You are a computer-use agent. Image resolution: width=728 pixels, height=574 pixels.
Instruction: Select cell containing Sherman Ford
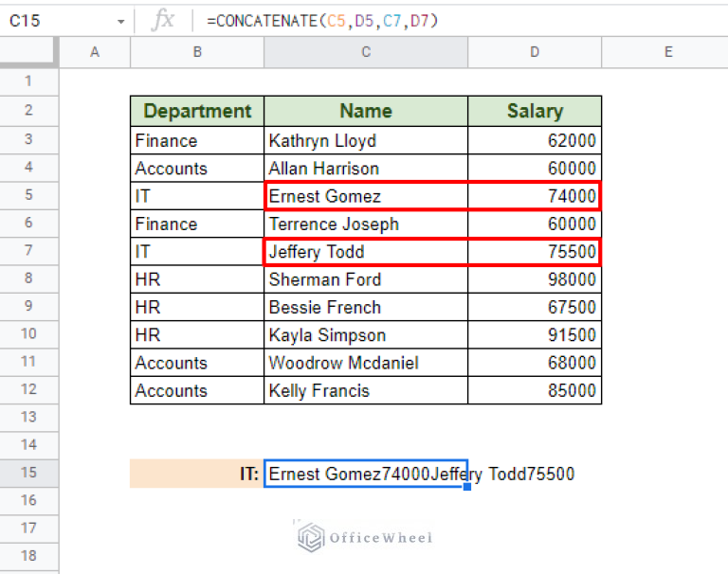pyautogui.click(x=366, y=279)
